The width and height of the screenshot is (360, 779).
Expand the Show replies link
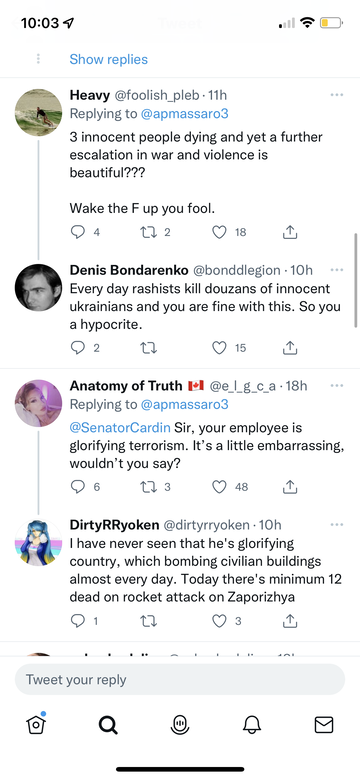108,59
